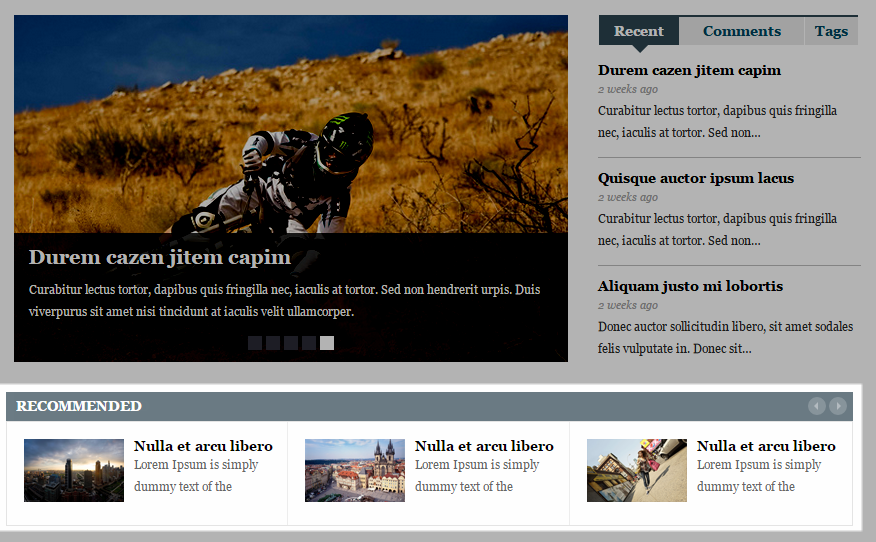
Task: Click '2 weeks ago' under Quisque auctor post
Action: [x=628, y=197]
